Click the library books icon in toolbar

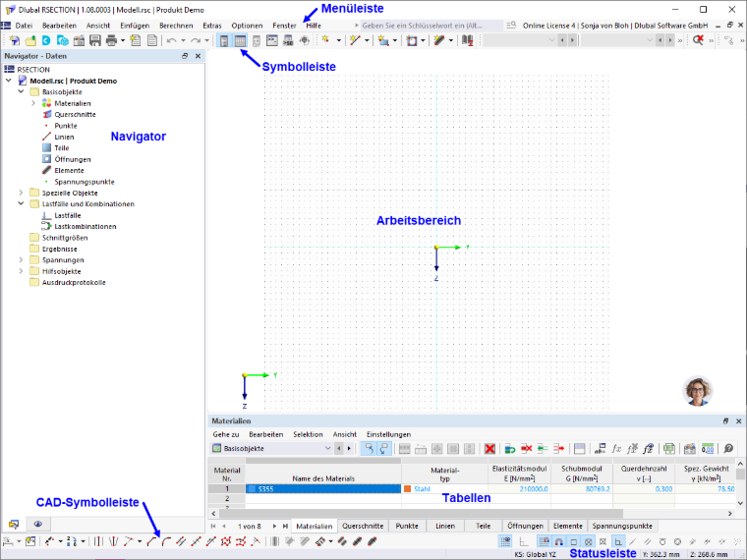pyautogui.click(x=467, y=40)
